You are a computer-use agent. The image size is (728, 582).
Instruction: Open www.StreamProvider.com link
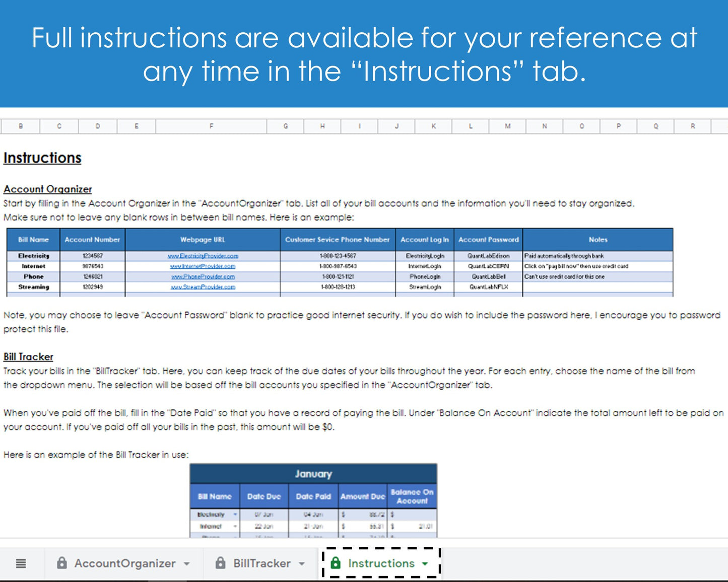[204, 287]
